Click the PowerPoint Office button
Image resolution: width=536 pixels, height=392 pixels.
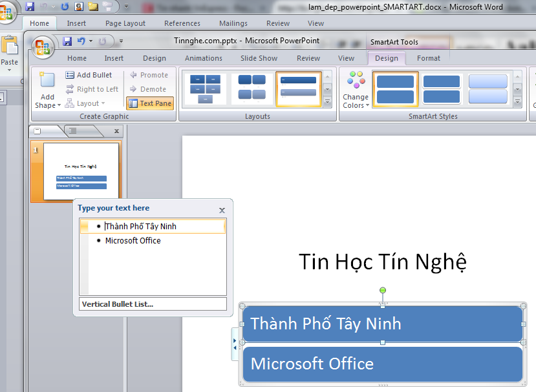(x=44, y=48)
